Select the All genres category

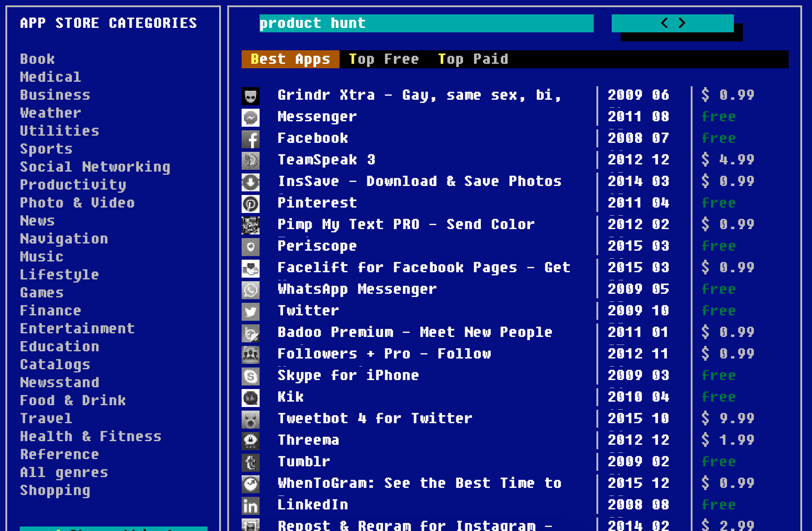[x=64, y=472]
